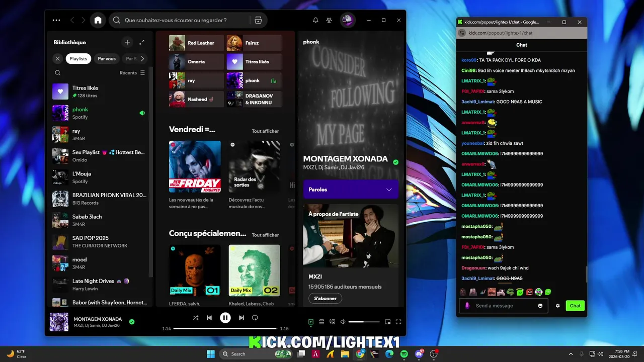Open Spotify Home

point(98,20)
